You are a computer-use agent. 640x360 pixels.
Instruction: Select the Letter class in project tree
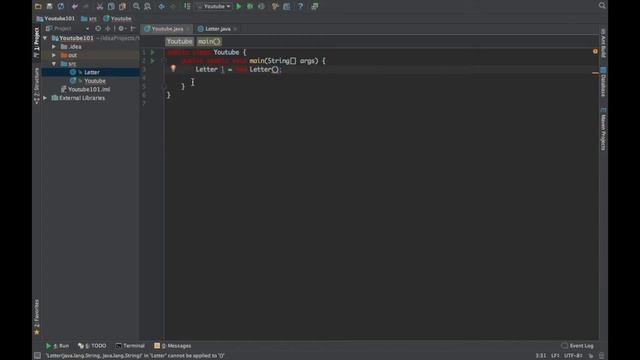[91, 72]
